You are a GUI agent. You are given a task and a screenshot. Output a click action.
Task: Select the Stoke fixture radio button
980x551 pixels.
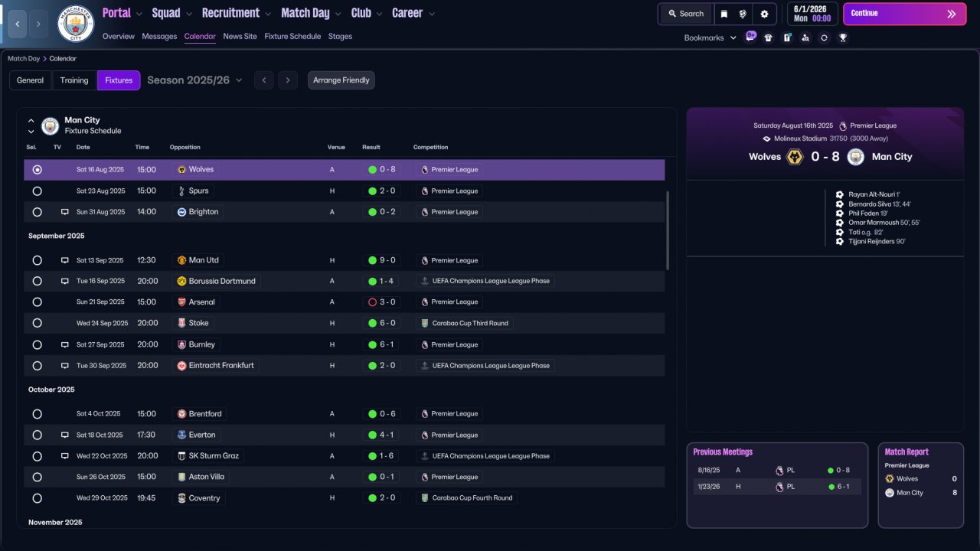(37, 323)
